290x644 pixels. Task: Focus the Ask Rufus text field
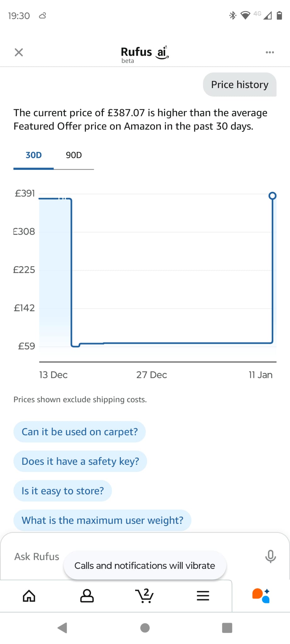37,557
